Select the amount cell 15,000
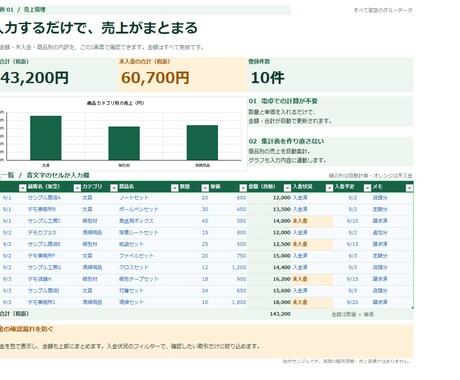 tap(282, 256)
